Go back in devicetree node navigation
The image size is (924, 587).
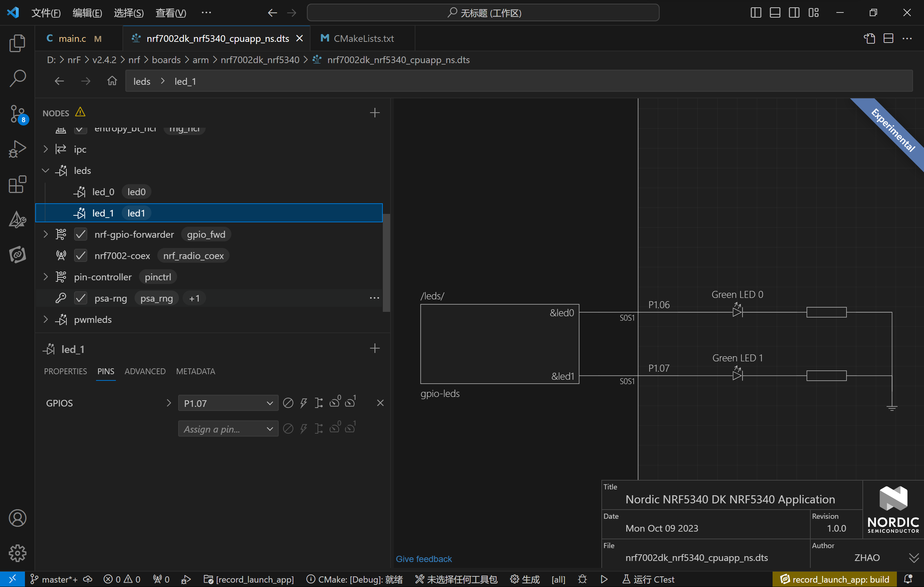59,81
